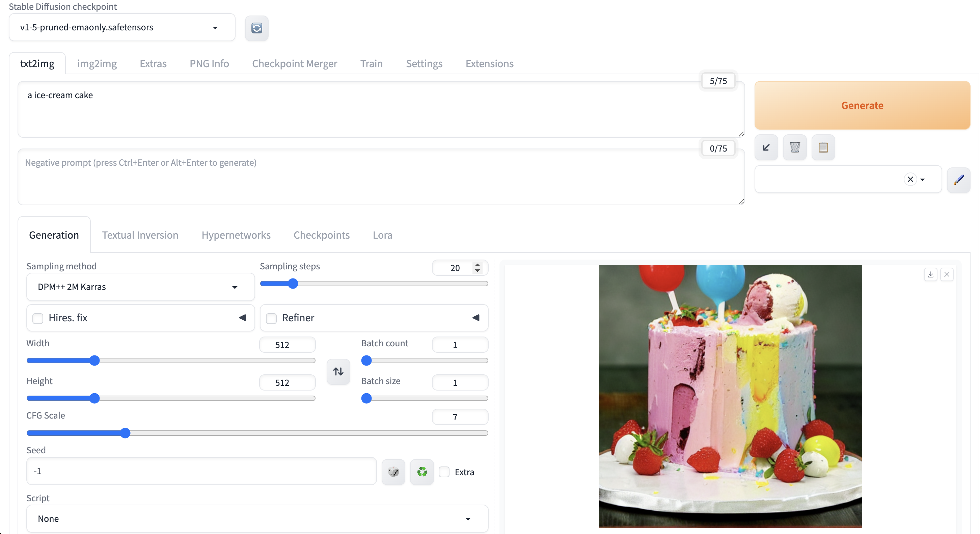Image resolution: width=980 pixels, height=534 pixels.
Task: Enable the Refiner checkbox
Action: [271, 318]
